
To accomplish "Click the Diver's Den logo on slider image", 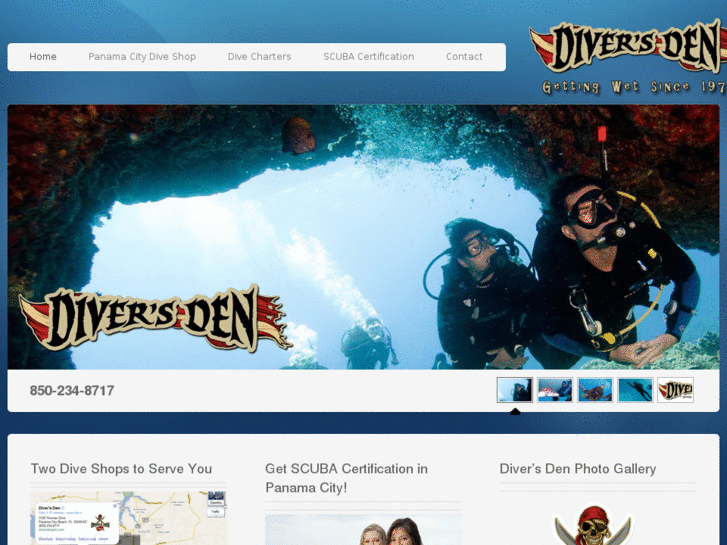I will [154, 318].
